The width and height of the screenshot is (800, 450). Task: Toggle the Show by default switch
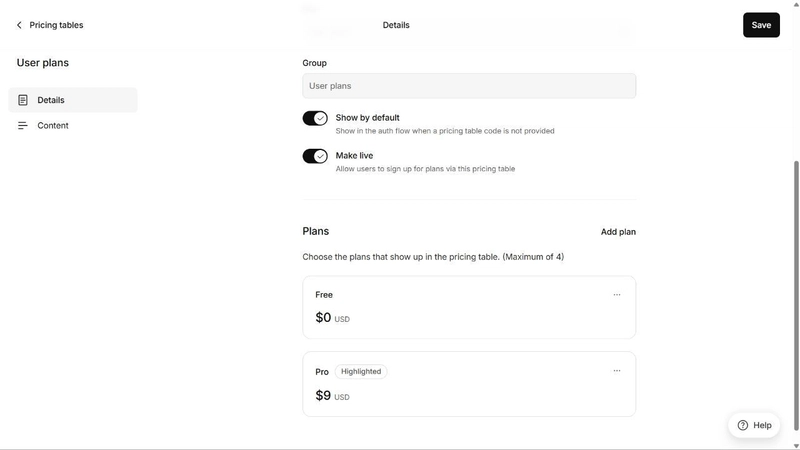click(315, 118)
